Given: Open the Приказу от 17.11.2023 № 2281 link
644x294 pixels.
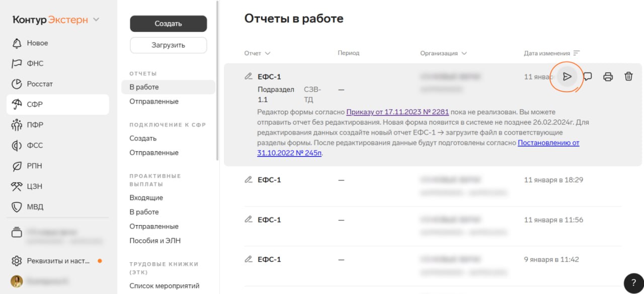Looking at the screenshot, I should (x=397, y=112).
